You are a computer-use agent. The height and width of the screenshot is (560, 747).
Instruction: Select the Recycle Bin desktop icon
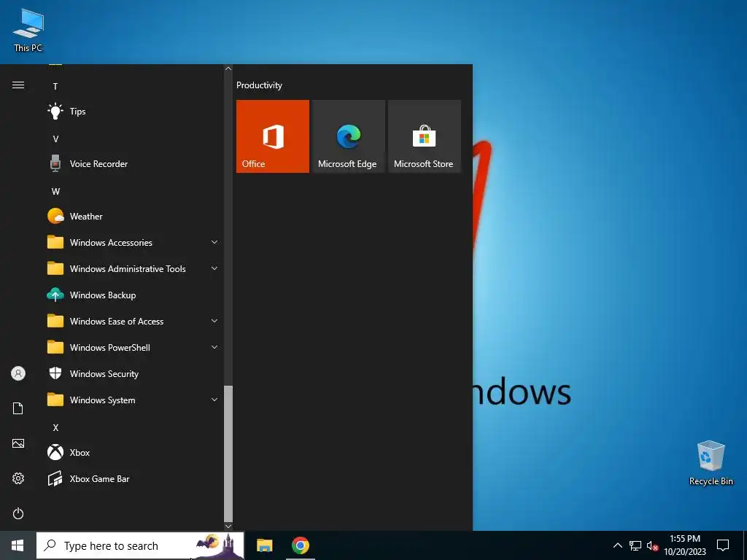[x=711, y=463]
